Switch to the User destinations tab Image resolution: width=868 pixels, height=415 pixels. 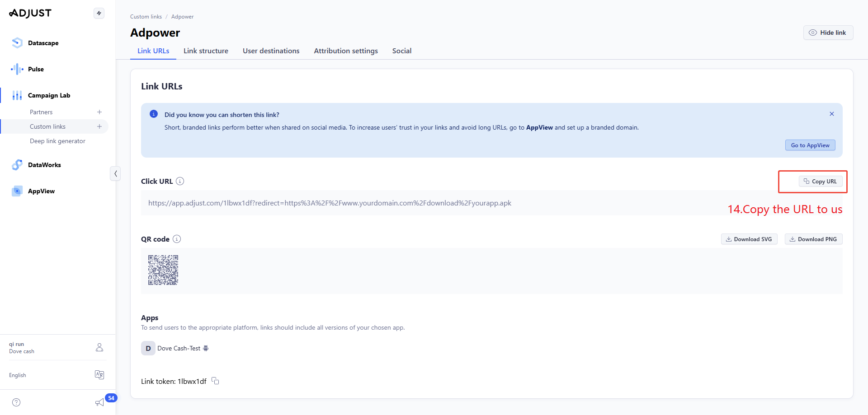click(x=271, y=51)
